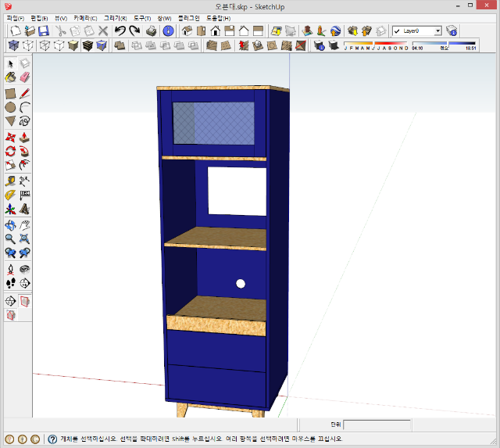
Task: Select the 3D Text tool
Action: [24, 209]
